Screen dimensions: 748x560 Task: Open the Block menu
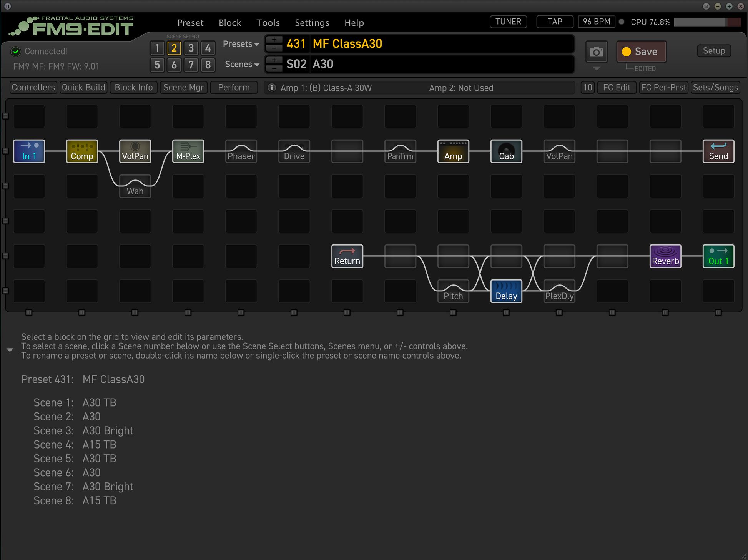(x=230, y=23)
